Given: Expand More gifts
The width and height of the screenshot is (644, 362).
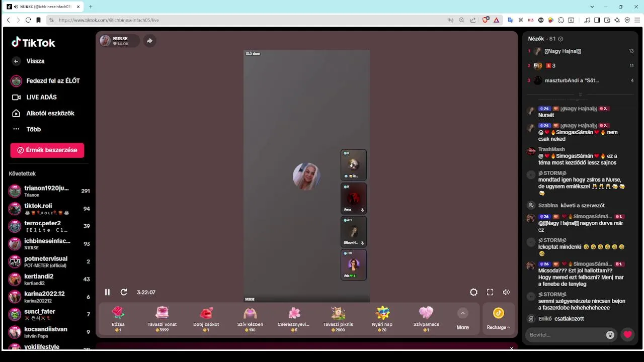Looking at the screenshot, I should pyautogui.click(x=463, y=319).
